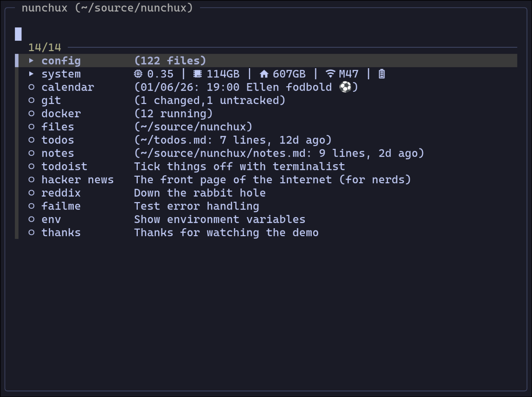This screenshot has width=532, height=397.
Task: Select the files circle marker
Action: [x=31, y=127]
